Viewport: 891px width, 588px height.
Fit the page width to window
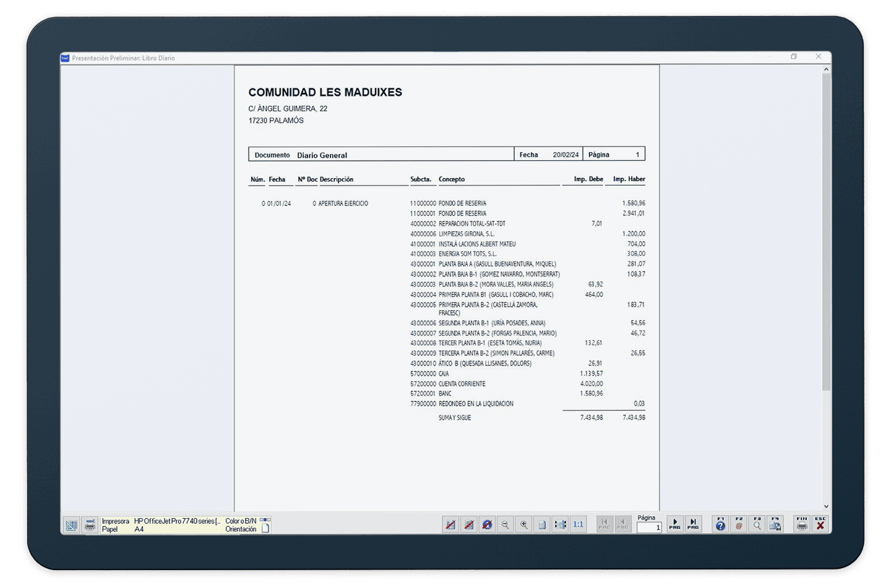[560, 524]
